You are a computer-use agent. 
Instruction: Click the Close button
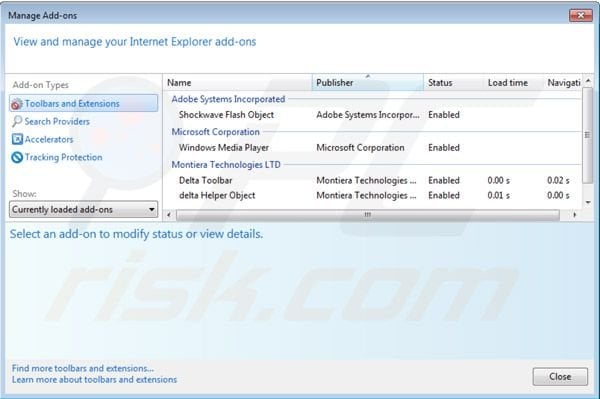(x=560, y=377)
